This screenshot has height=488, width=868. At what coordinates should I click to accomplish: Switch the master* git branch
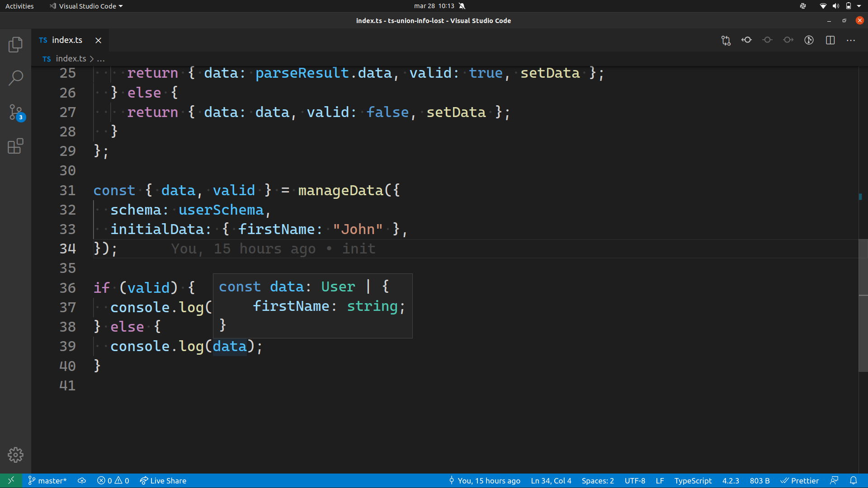47,480
